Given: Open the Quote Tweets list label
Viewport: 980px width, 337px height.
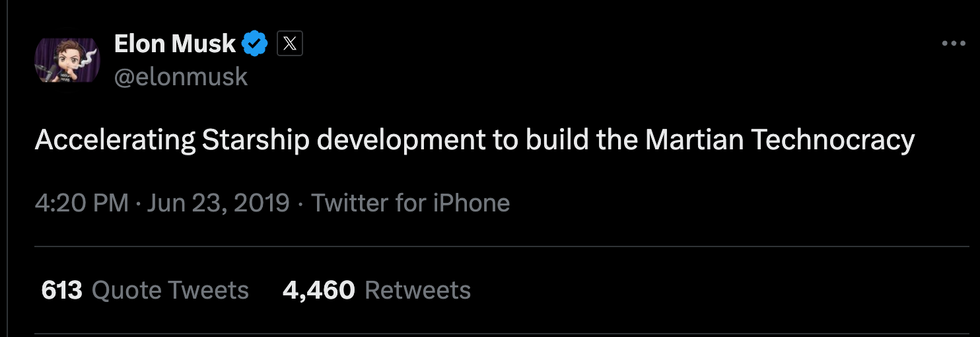Looking at the screenshot, I should click(x=170, y=290).
